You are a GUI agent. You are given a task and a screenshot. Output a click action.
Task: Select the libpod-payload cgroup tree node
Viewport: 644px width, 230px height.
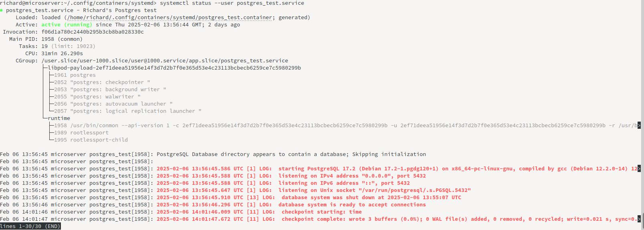click(174, 68)
